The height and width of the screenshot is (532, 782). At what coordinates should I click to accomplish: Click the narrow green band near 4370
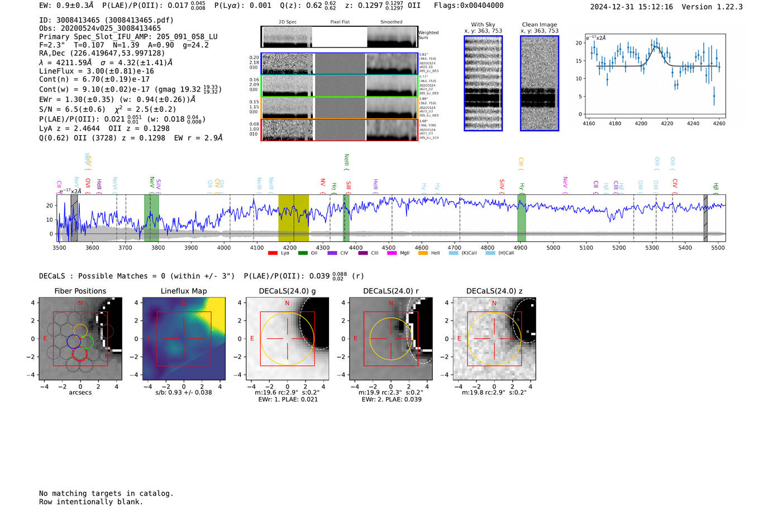[346, 218]
